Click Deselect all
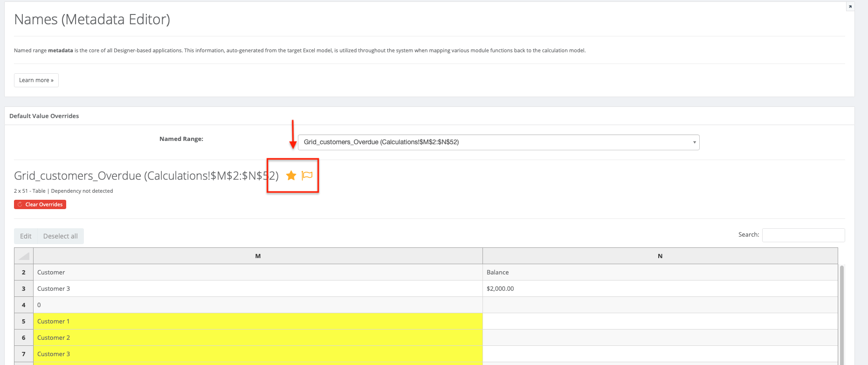Screen dimensions: 868x365 point(61,236)
